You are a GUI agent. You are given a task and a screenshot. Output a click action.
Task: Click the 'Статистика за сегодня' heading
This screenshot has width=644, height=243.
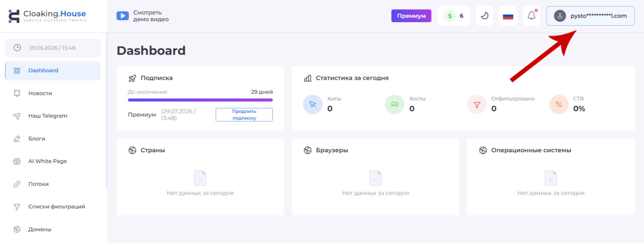(x=352, y=78)
